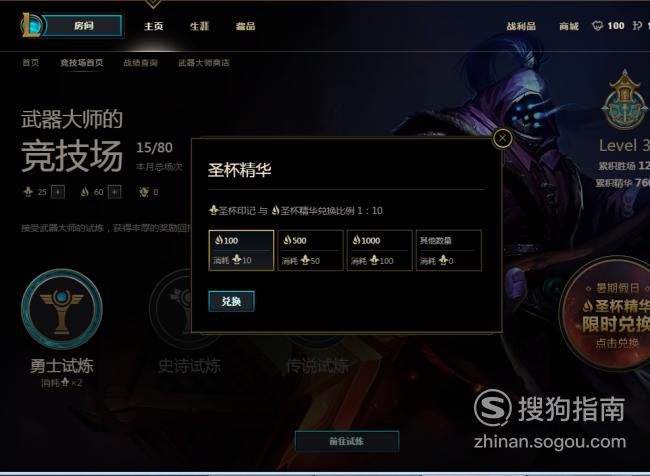The height and width of the screenshot is (476, 650).
Task: Click the plus icon next to 25 tokens
Action: click(x=58, y=192)
